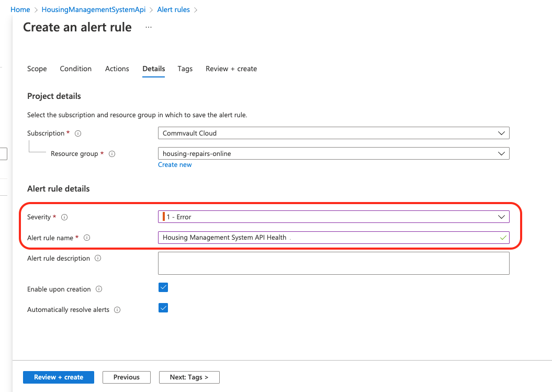
Task: Click the Previous button
Action: pyautogui.click(x=127, y=377)
